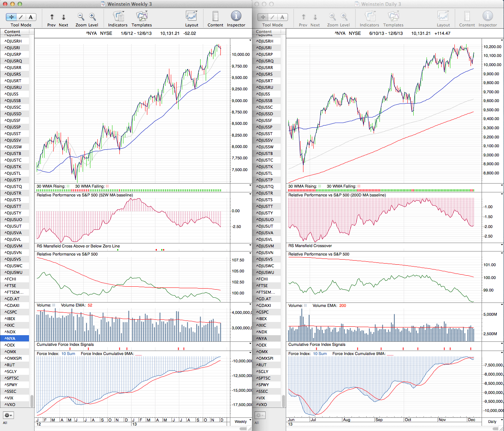The height and width of the screenshot is (431, 504).
Task: Open the gear action menu in Weekly sidebar
Action: coord(8,415)
